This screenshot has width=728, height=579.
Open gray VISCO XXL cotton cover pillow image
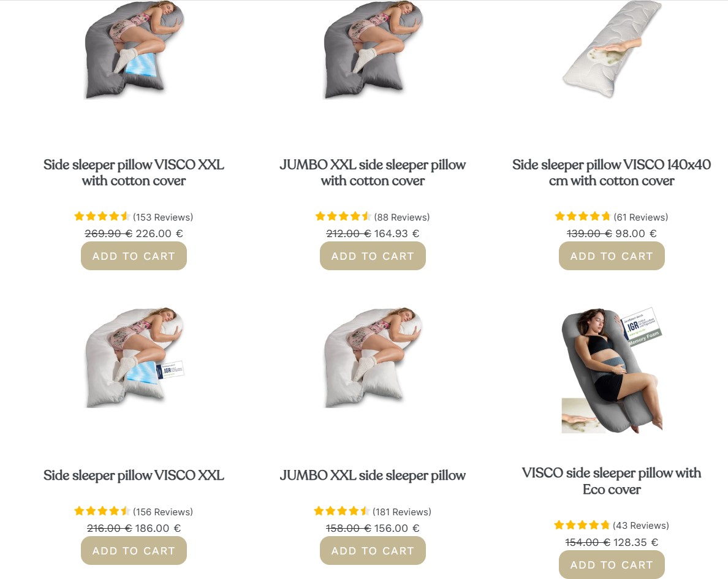tap(134, 50)
